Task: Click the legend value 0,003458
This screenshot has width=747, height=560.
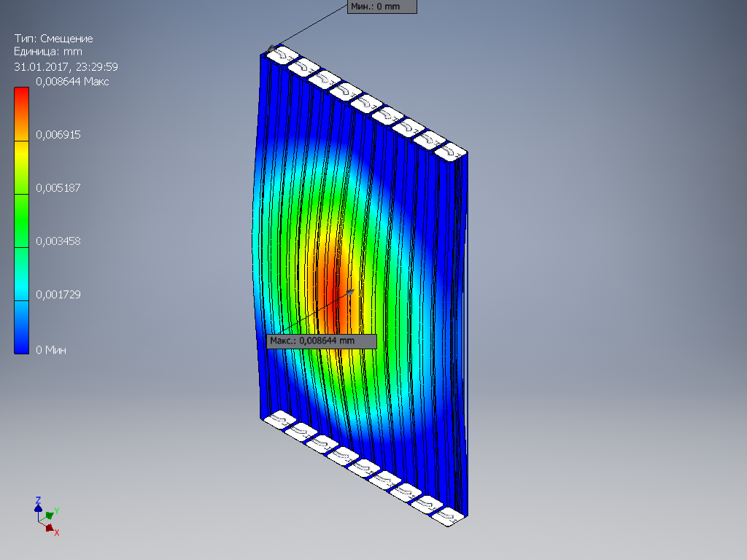Action: point(58,241)
